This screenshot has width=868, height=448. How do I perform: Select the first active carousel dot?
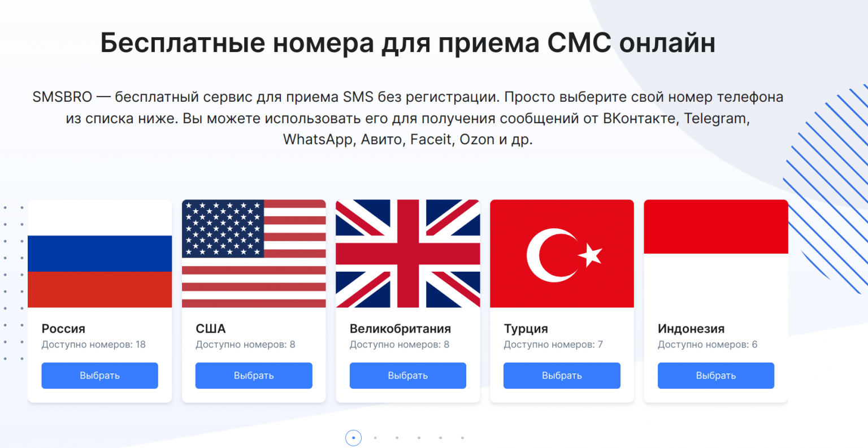[353, 438]
